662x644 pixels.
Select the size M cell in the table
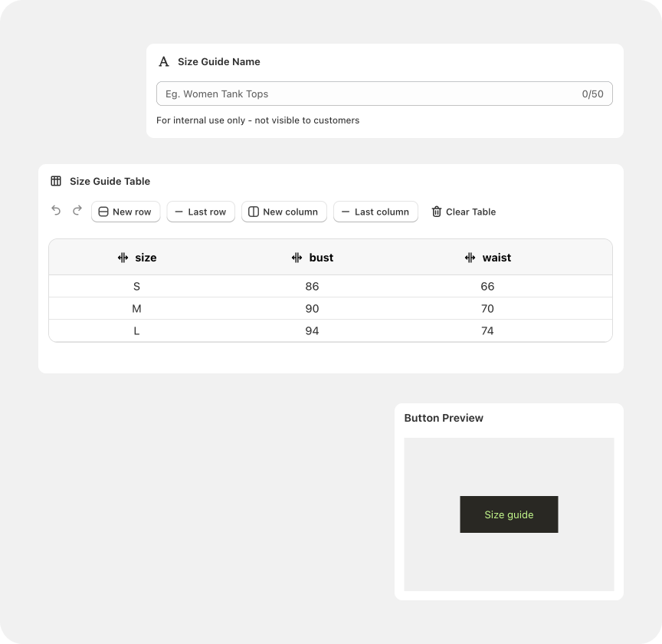pos(136,308)
